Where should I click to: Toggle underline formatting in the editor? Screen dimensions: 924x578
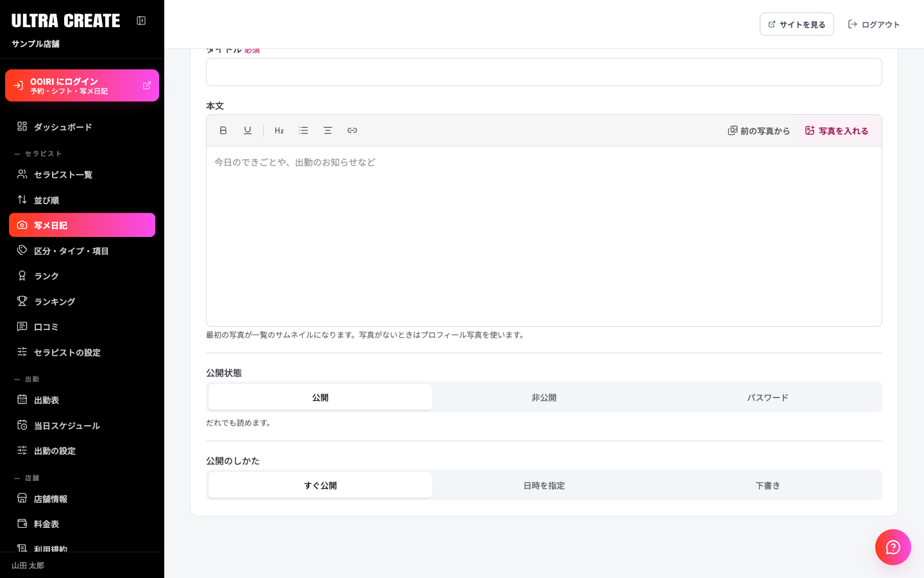[x=248, y=130]
